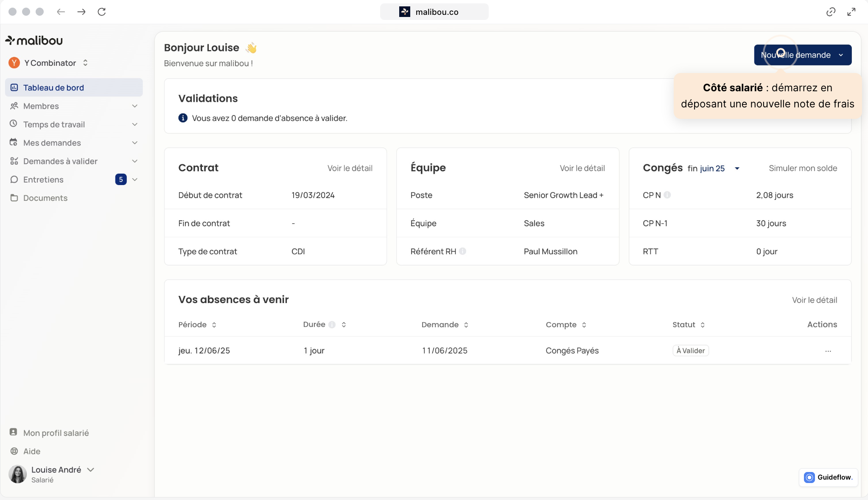
Task: Open Documents in the sidebar
Action: tap(45, 198)
